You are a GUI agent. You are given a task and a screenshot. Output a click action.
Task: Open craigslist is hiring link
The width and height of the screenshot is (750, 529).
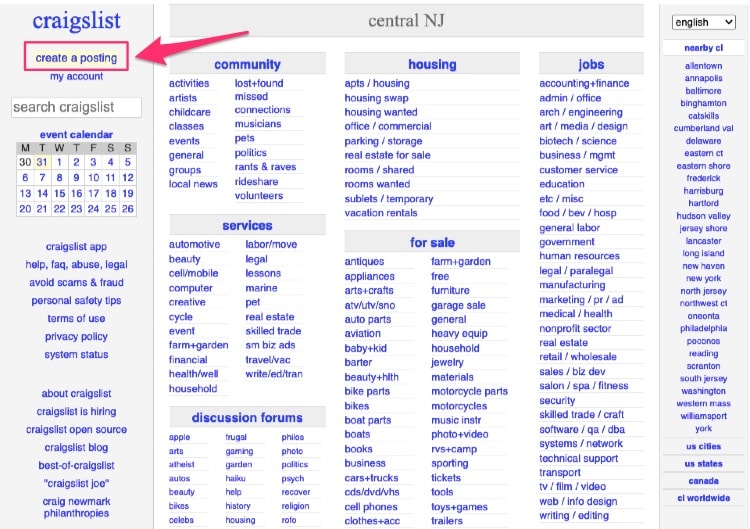[76, 412]
